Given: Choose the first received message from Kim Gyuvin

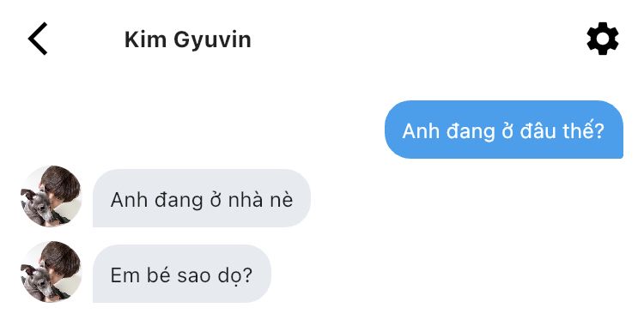Looking at the screenshot, I should coord(202,198).
